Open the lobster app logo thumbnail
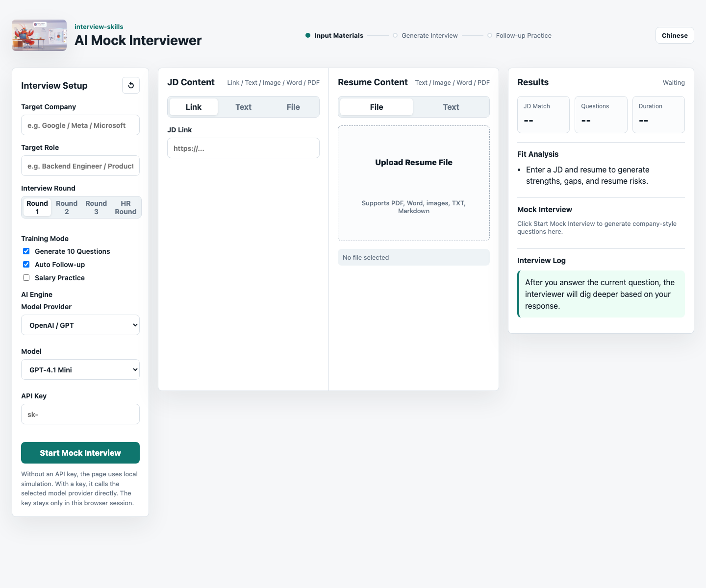Viewport: 706px width, 588px height. click(x=39, y=35)
